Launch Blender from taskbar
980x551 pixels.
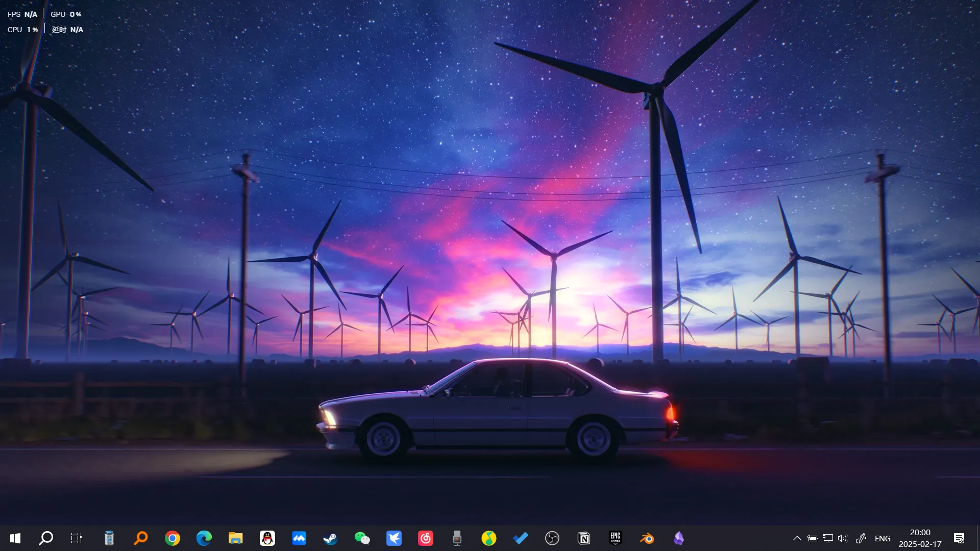[x=647, y=538]
